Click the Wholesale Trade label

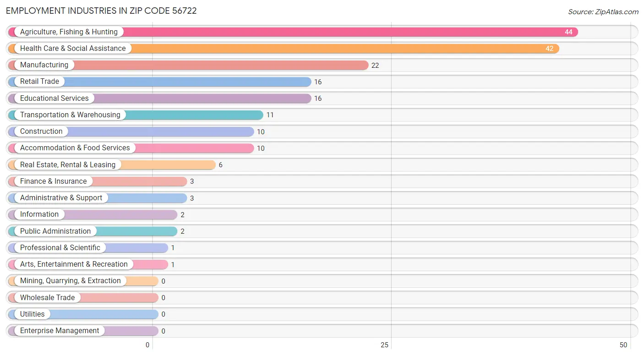pyautogui.click(x=47, y=298)
